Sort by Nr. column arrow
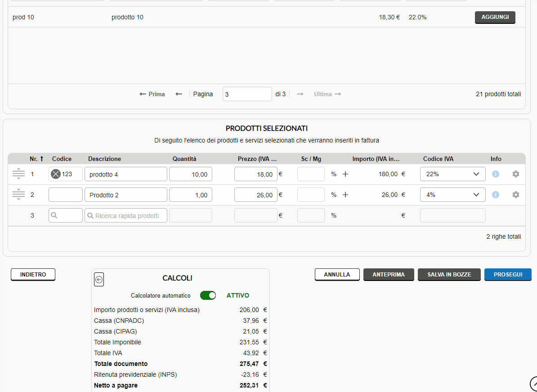The height and width of the screenshot is (392, 537). tap(42, 159)
